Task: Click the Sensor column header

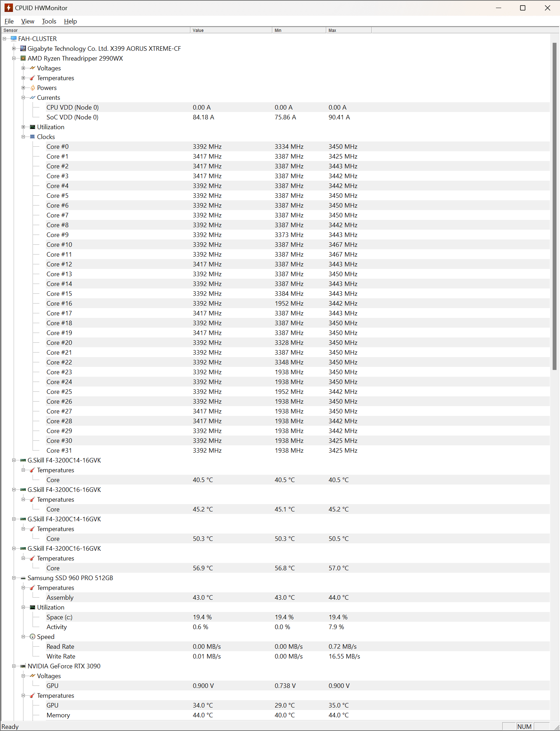Action: point(96,30)
